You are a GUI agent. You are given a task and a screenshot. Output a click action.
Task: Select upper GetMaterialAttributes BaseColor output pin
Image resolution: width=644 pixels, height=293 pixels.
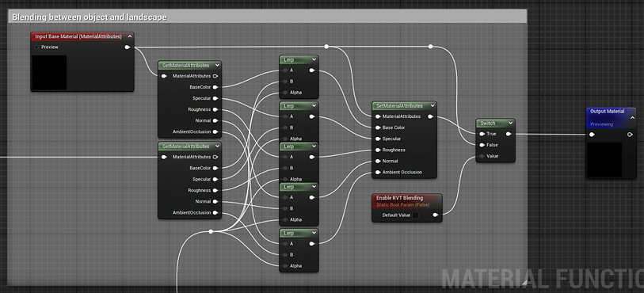215,87
